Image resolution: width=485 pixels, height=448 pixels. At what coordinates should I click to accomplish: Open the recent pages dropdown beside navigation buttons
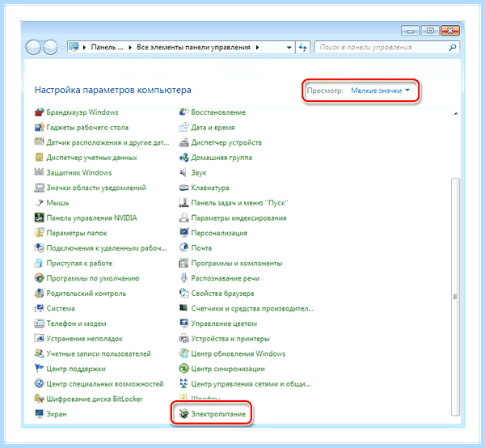tap(62, 48)
